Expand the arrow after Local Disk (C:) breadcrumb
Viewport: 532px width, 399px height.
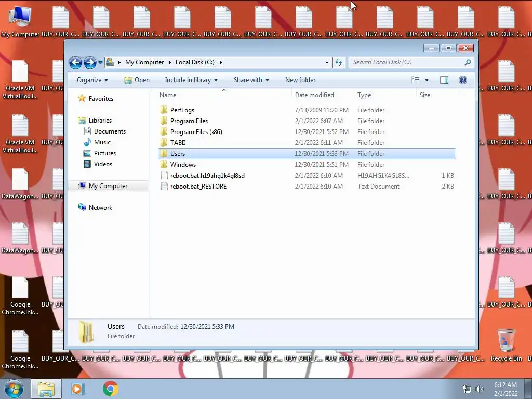pyautogui.click(x=220, y=62)
